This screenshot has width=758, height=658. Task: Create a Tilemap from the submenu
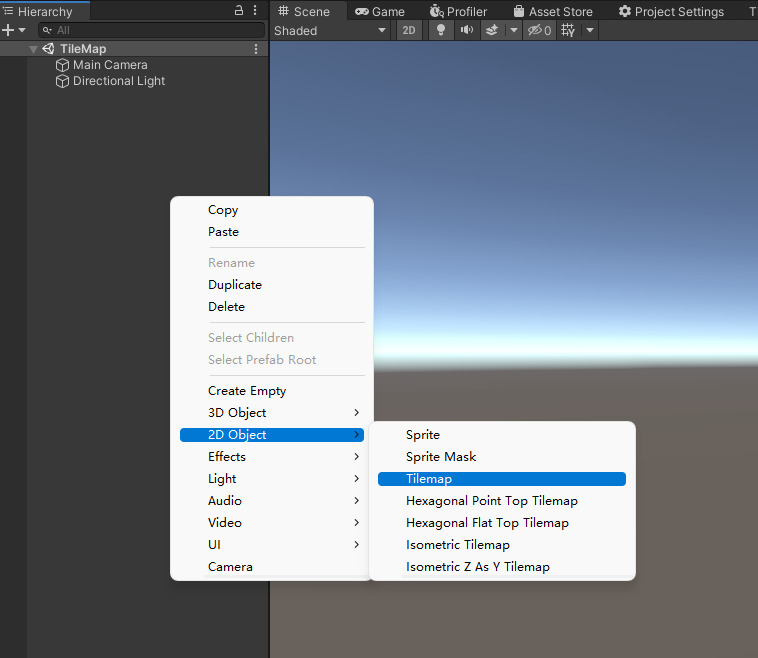coord(502,479)
